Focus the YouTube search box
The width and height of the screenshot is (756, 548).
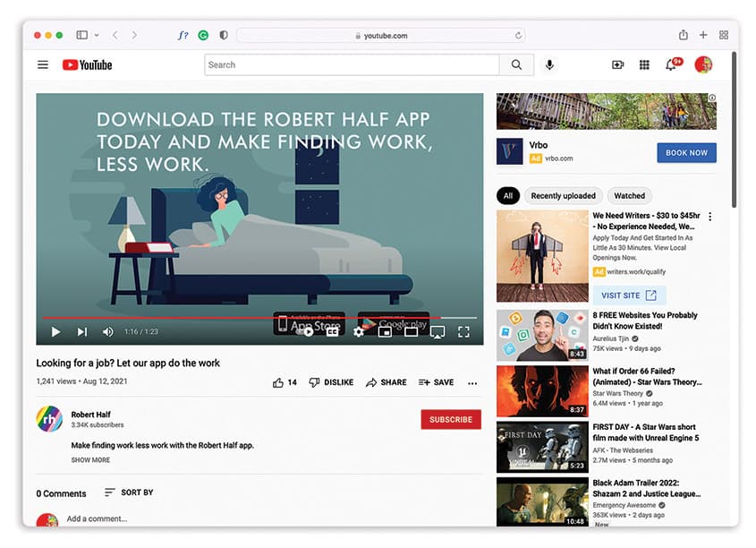[352, 64]
